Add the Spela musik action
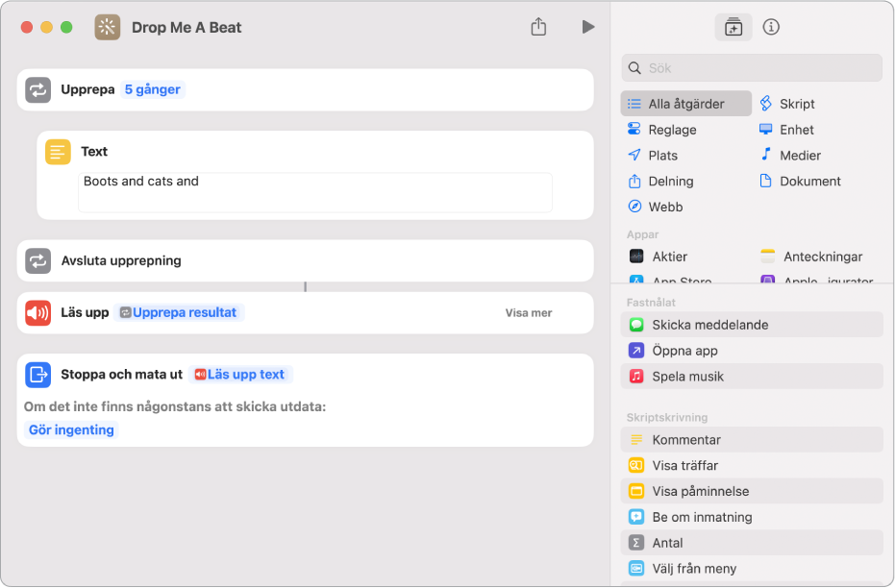The height and width of the screenshot is (588, 895). tap(752, 377)
